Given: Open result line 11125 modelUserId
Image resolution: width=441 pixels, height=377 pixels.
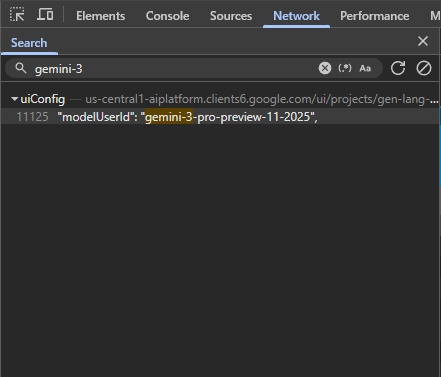Looking at the screenshot, I should click(220, 117).
